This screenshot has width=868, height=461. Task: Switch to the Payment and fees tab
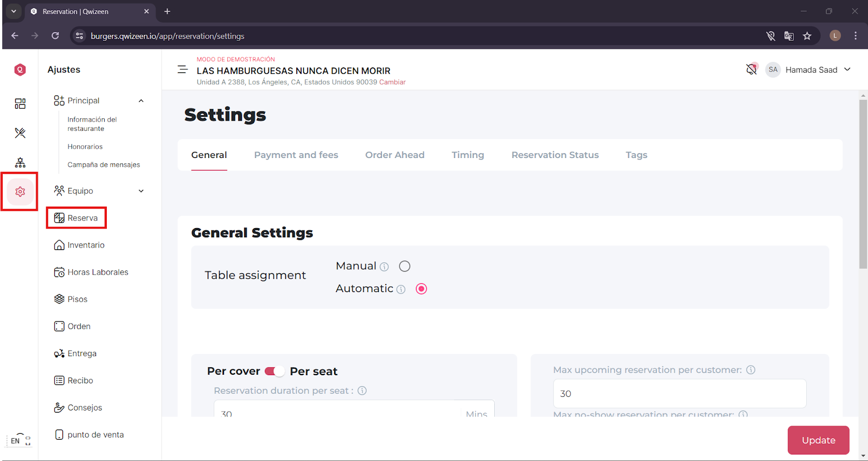tap(296, 155)
